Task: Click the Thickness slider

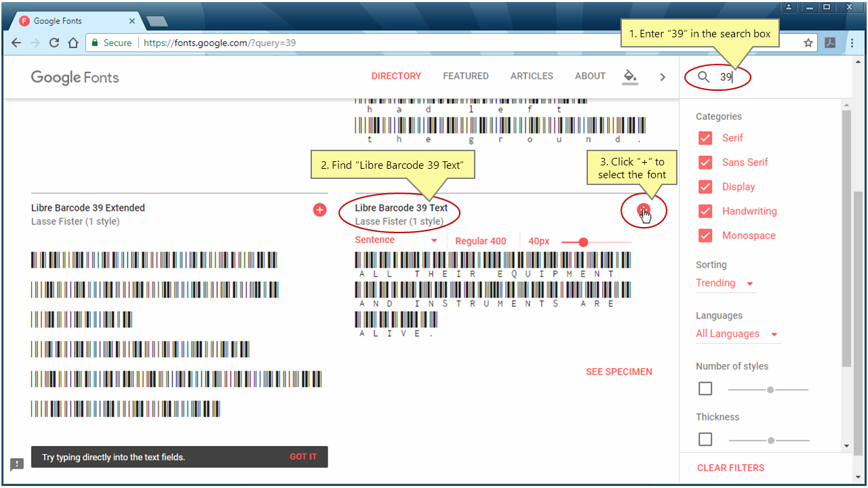Action: click(x=768, y=441)
